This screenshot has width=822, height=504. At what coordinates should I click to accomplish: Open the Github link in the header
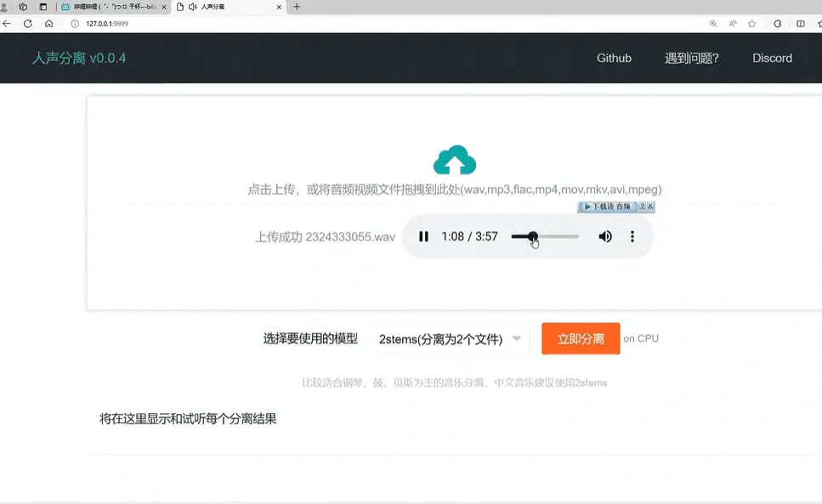click(613, 58)
